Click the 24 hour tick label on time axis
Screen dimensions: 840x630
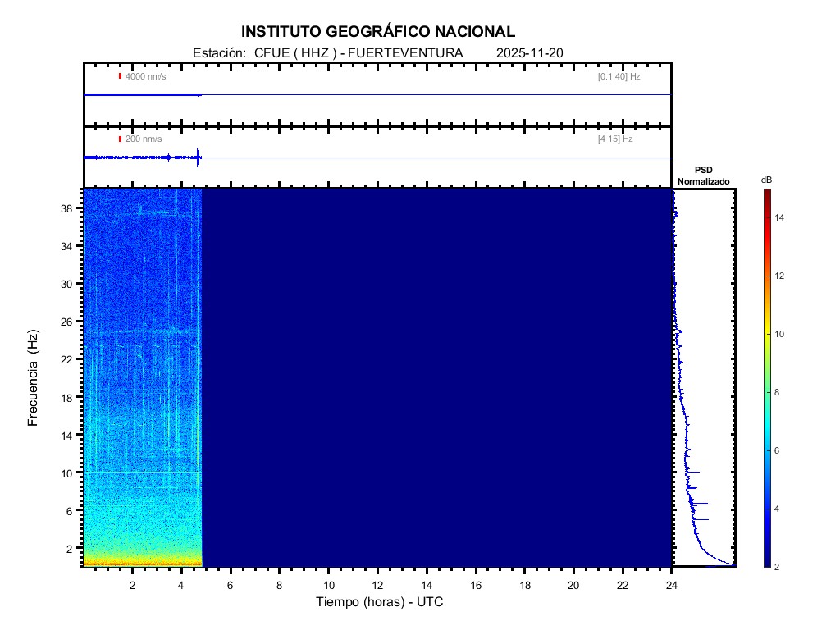pos(672,585)
